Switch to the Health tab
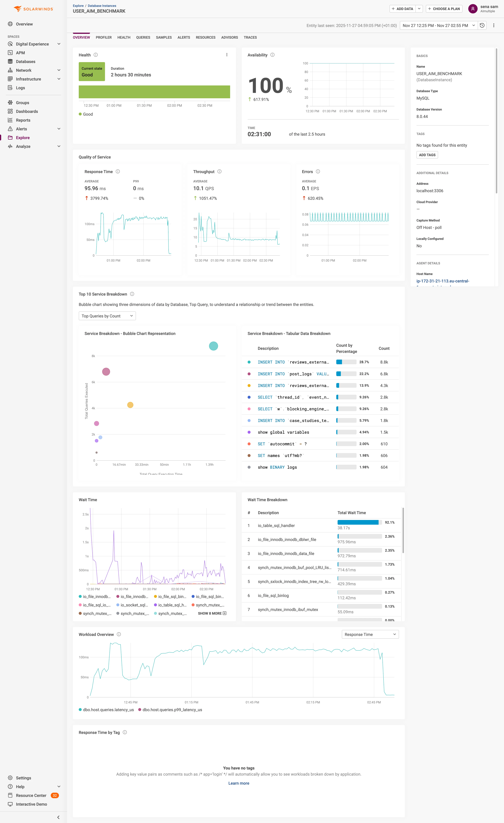 pos(124,37)
